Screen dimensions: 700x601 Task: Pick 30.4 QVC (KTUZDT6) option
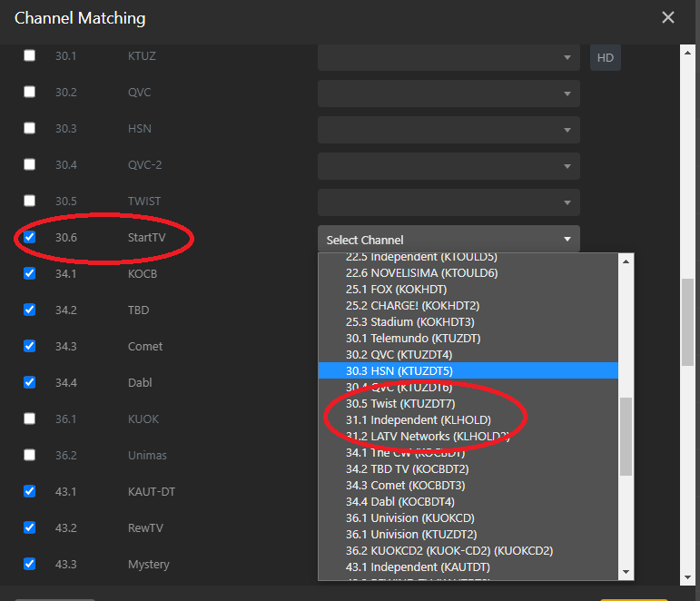pyautogui.click(x=468, y=387)
